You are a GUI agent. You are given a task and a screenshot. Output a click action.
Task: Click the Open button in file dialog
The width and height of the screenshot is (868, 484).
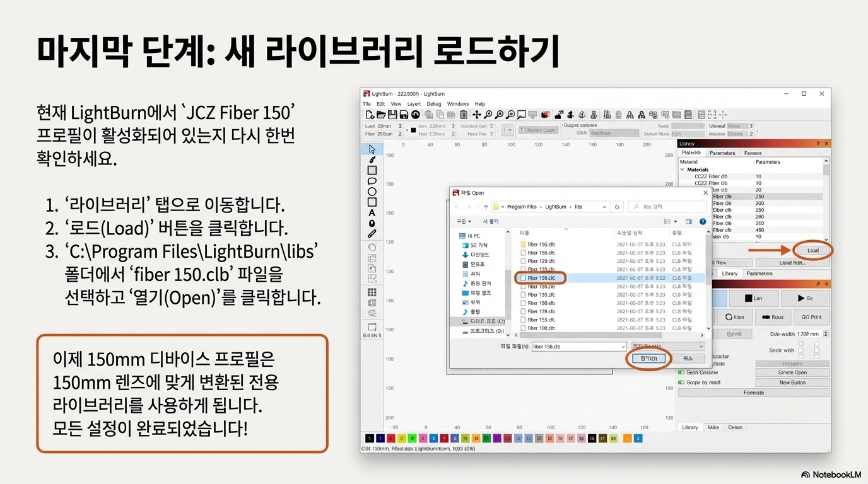click(x=649, y=359)
